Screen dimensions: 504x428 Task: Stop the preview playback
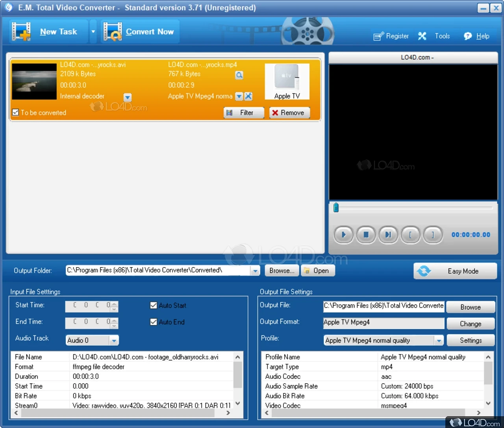(x=366, y=235)
